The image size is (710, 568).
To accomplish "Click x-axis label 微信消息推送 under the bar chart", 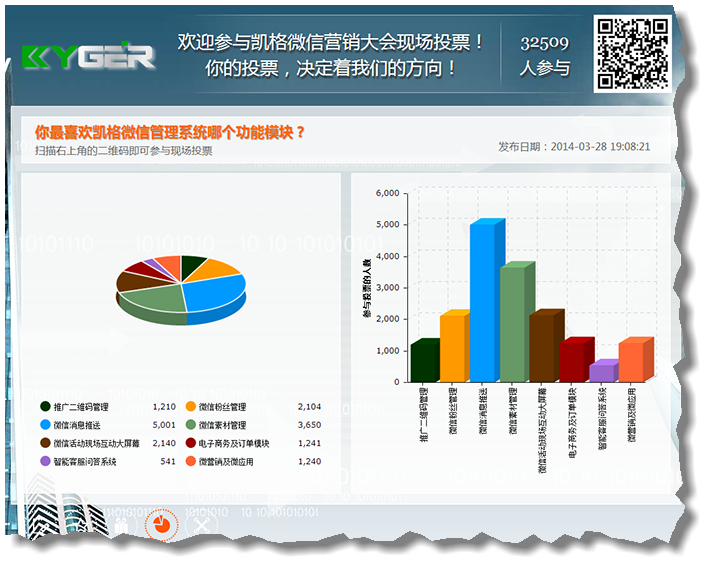I will pyautogui.click(x=483, y=411).
